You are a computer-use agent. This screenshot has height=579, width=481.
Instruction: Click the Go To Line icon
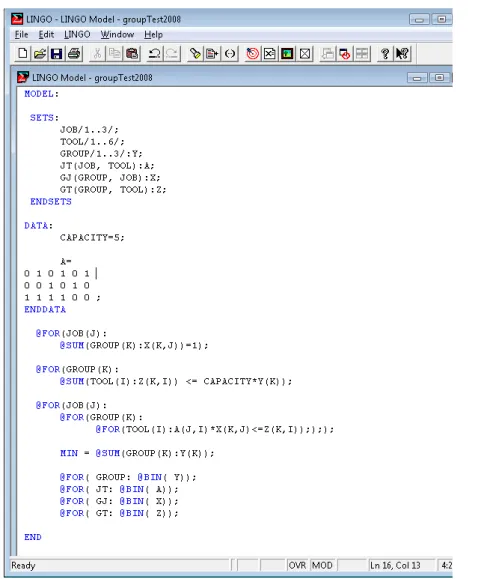coord(212,54)
